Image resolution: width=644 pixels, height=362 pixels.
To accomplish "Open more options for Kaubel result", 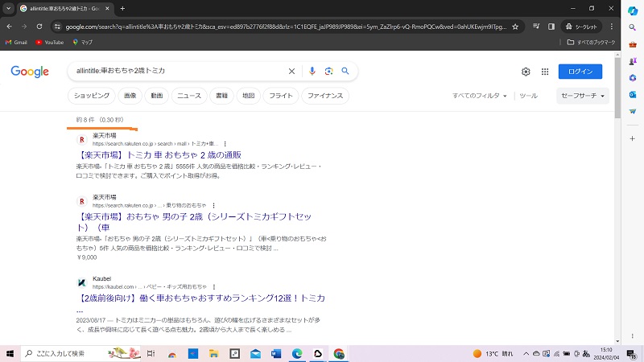I will [214, 287].
